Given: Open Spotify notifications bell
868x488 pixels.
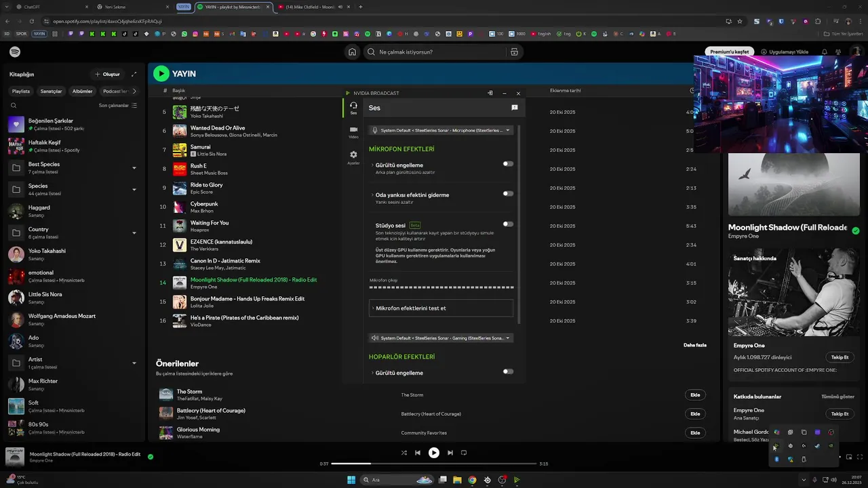Looking at the screenshot, I should pyautogui.click(x=825, y=52).
